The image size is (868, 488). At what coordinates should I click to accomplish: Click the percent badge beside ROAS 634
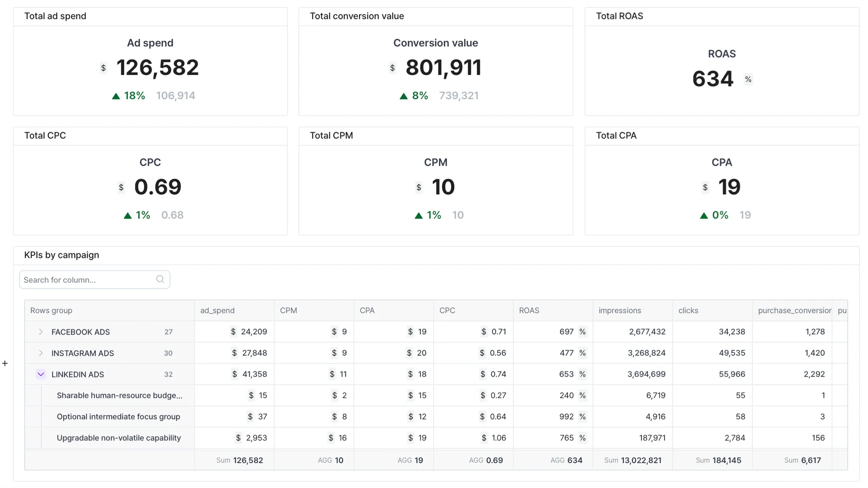(748, 79)
